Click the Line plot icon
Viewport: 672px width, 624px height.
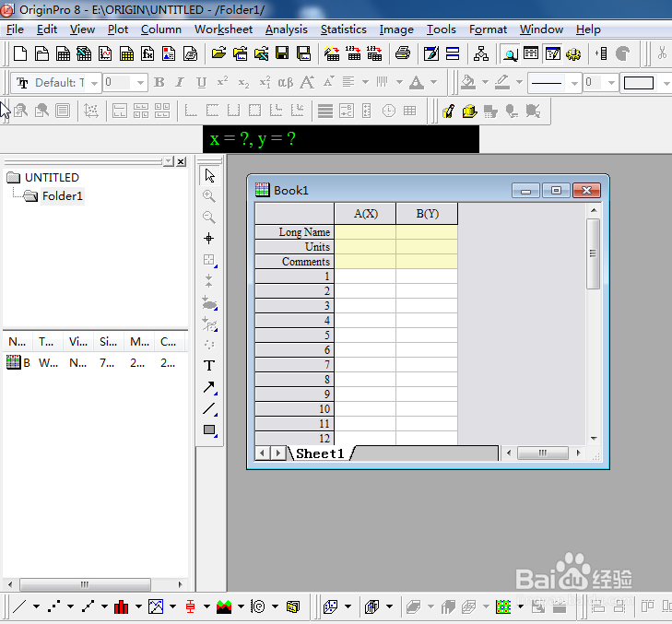click(x=19, y=606)
